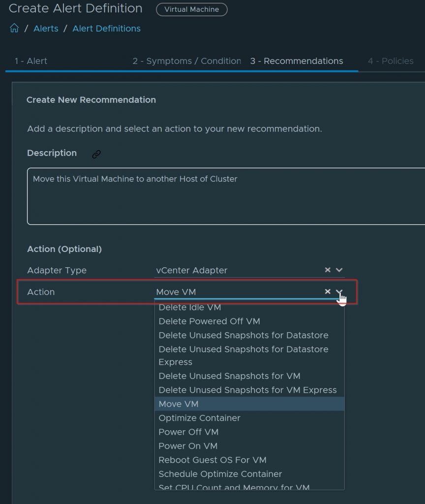The image size is (425, 504).
Task: Open the Alert Definitions breadcrumb link
Action: click(x=106, y=29)
